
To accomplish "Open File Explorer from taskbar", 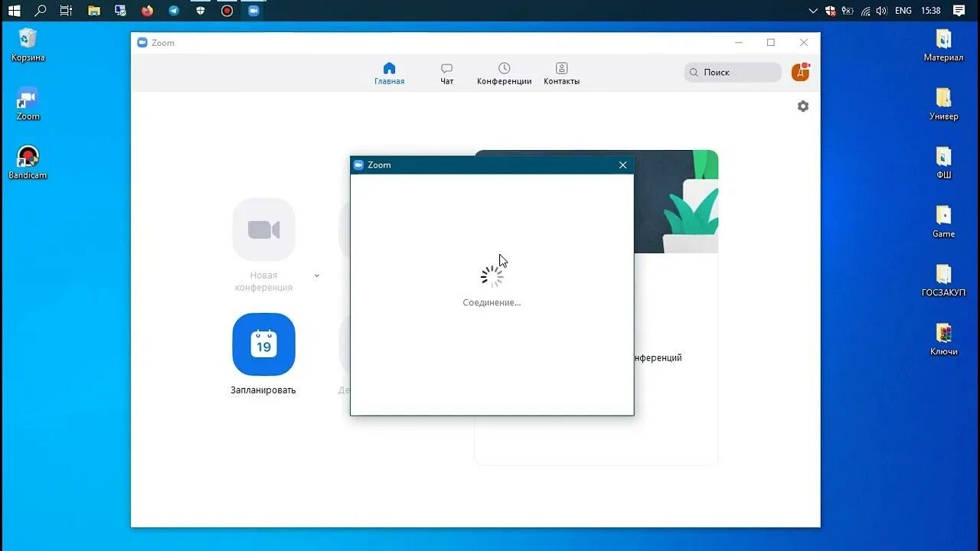I will tap(93, 11).
